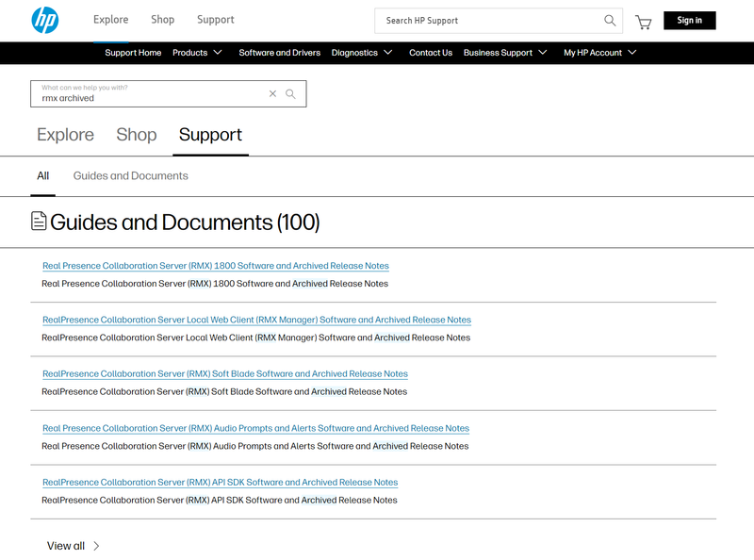
Task: Run the rmx archived search via magnifier icon
Action: [291, 93]
